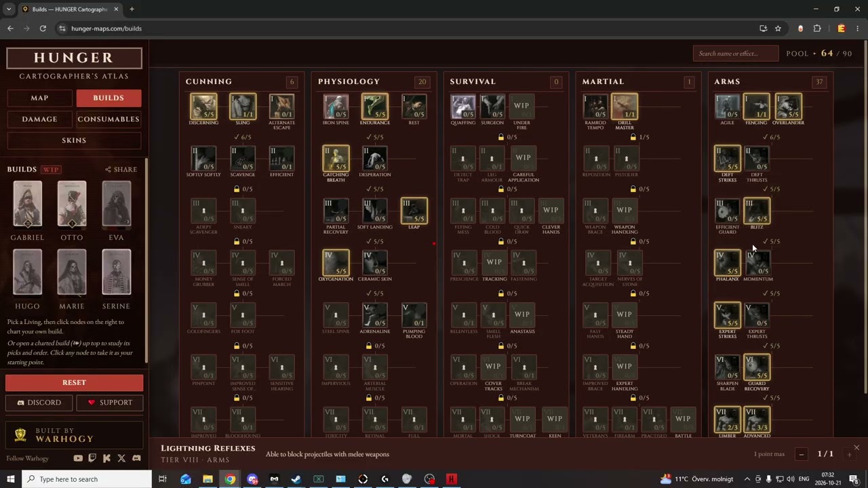
Task: Select the Soft Landing node
Action: (x=375, y=211)
